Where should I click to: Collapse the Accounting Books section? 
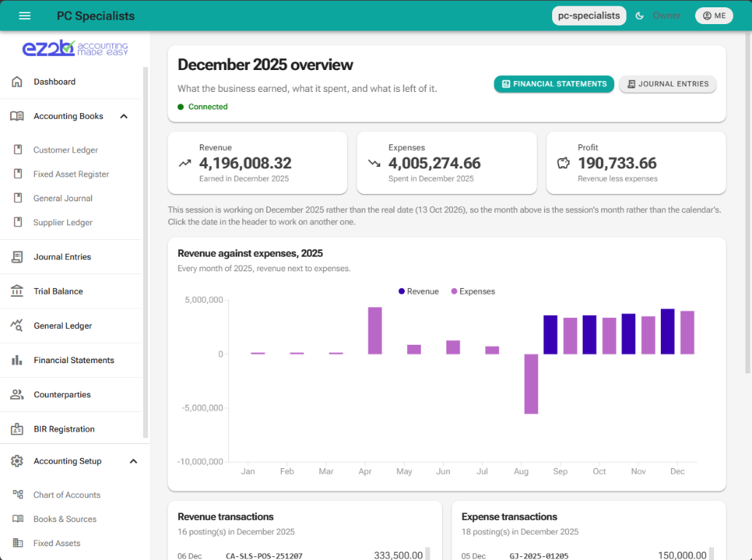pyautogui.click(x=124, y=116)
